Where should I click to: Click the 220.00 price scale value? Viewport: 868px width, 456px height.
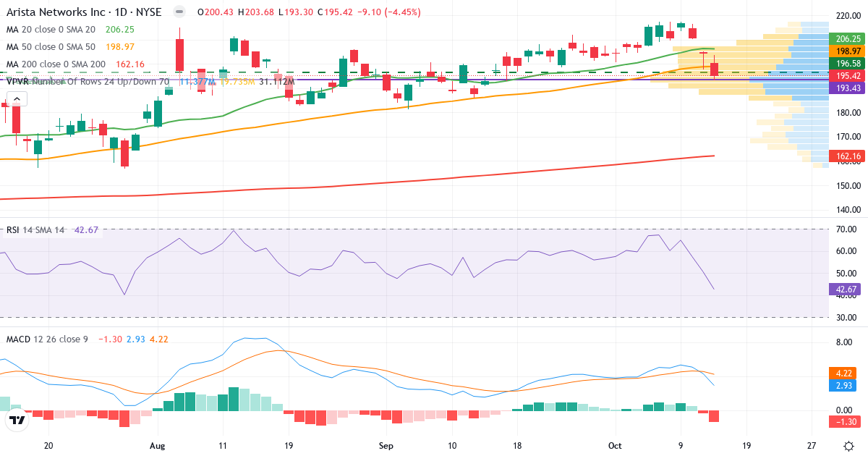(847, 16)
